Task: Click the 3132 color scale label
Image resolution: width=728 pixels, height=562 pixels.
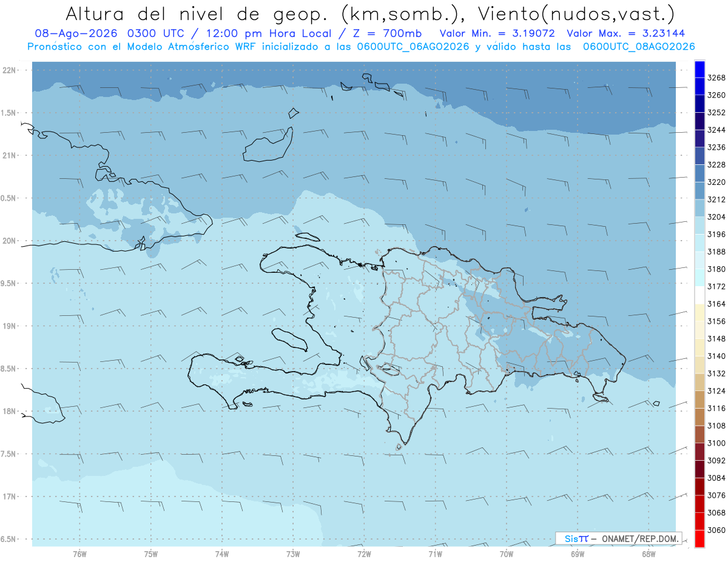Action: click(x=716, y=373)
